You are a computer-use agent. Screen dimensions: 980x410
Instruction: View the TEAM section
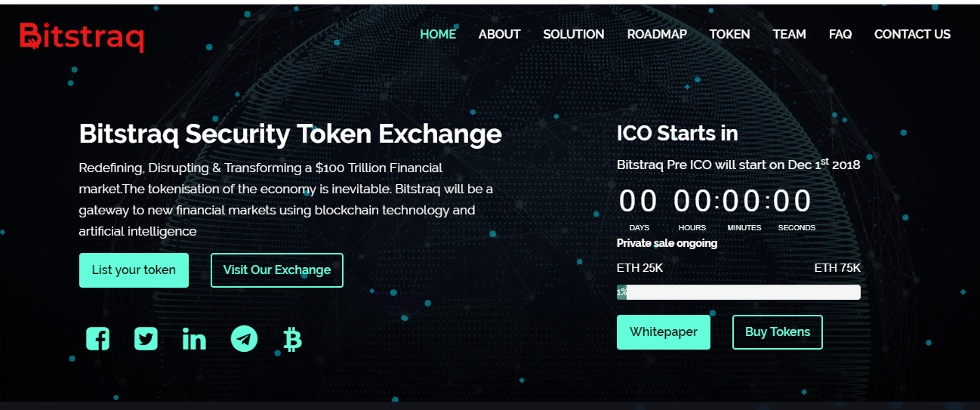pos(790,34)
